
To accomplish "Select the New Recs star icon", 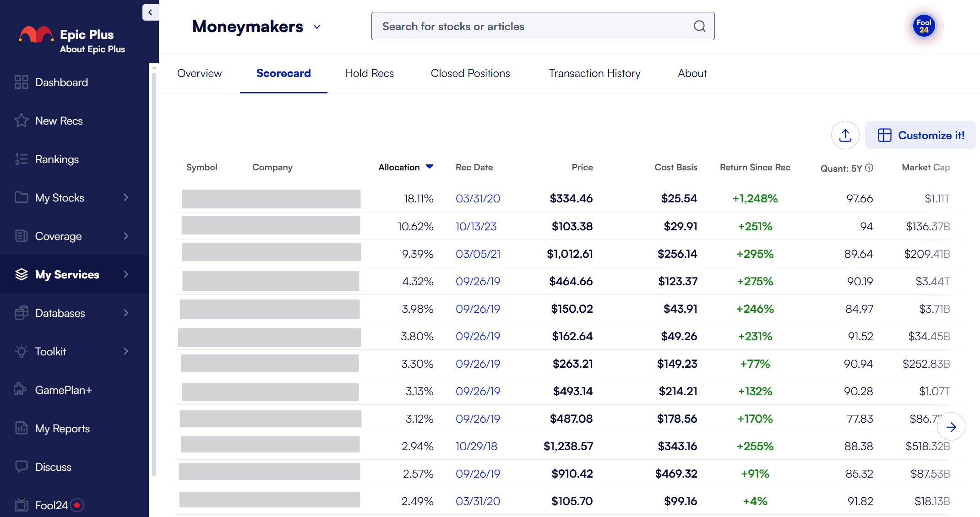I will pos(22,120).
